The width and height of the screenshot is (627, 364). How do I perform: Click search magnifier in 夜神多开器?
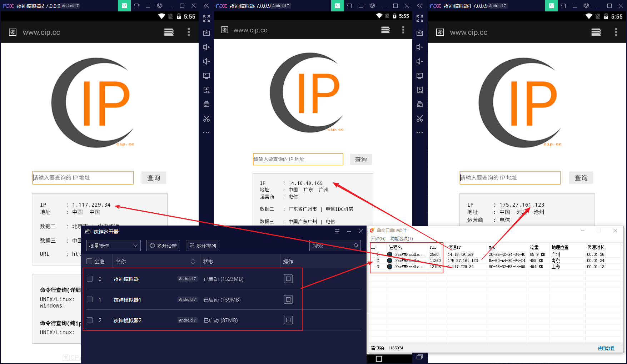pyautogui.click(x=356, y=246)
